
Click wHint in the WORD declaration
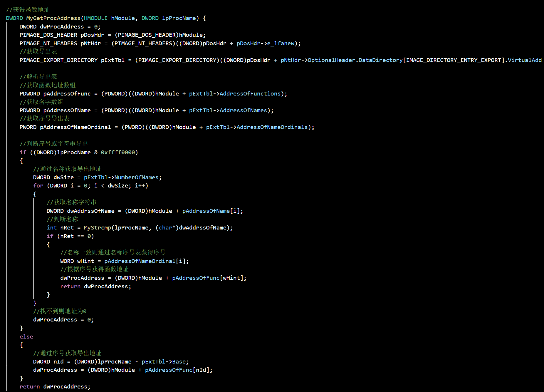pos(86,261)
